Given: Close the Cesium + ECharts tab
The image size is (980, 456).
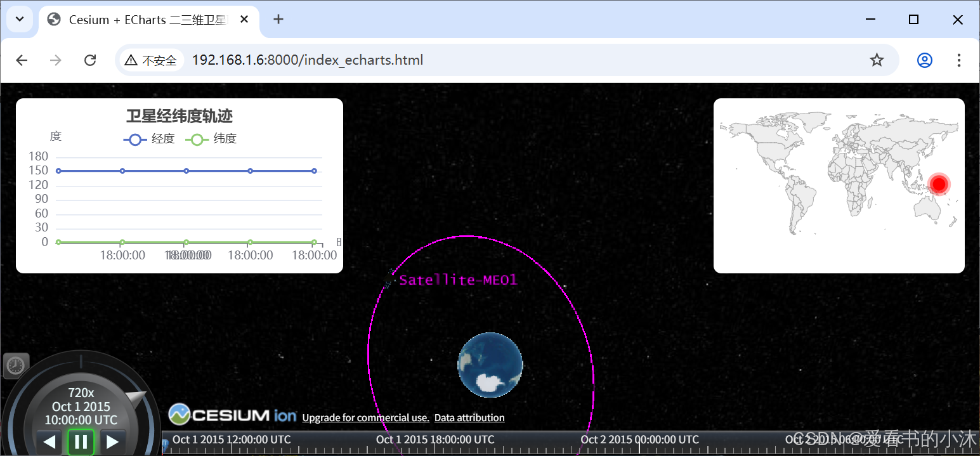Looking at the screenshot, I should pyautogui.click(x=244, y=20).
